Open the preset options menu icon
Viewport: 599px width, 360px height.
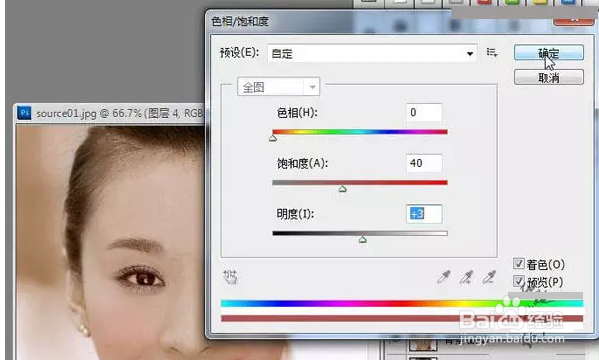pos(492,52)
